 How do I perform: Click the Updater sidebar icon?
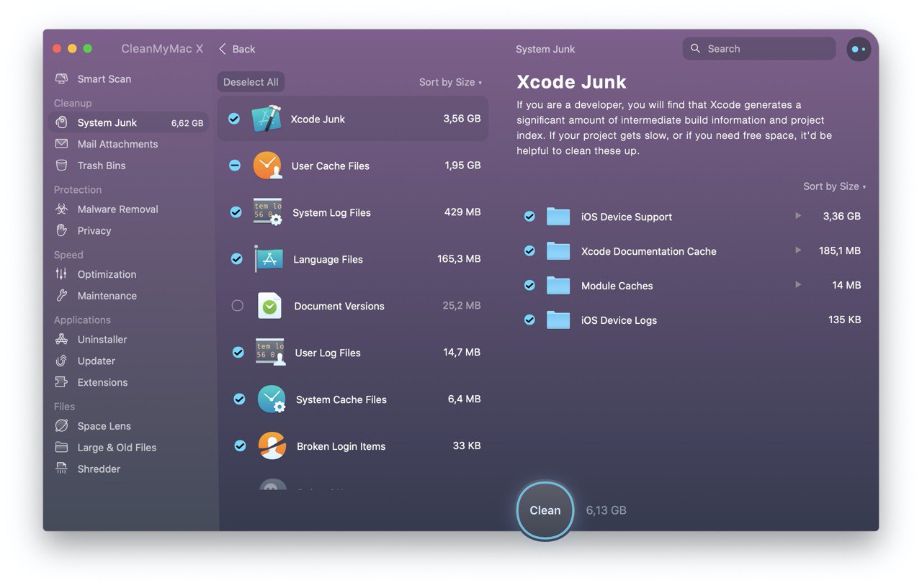(x=62, y=361)
